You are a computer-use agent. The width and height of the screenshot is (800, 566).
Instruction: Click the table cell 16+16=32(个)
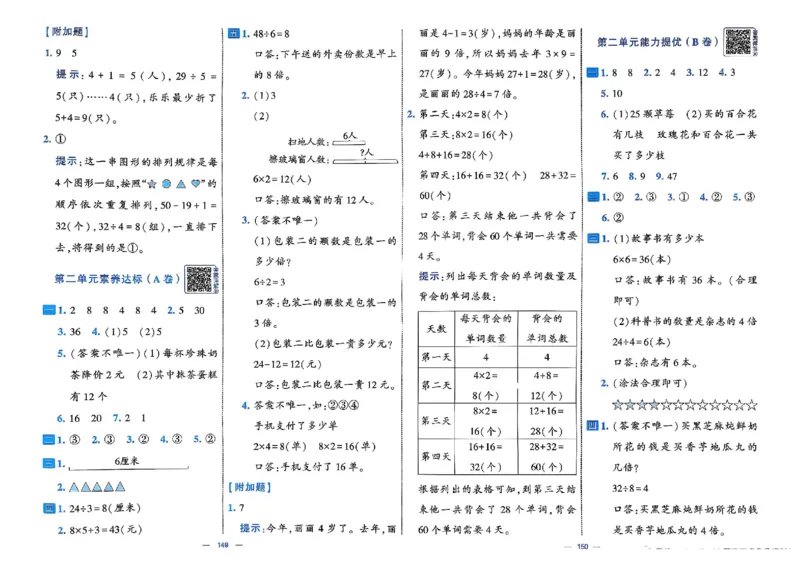486,457
